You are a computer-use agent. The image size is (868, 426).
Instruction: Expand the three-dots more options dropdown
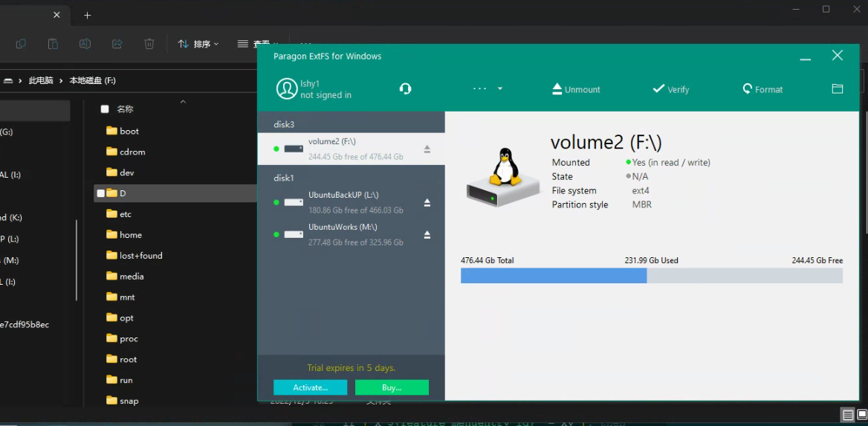click(488, 88)
